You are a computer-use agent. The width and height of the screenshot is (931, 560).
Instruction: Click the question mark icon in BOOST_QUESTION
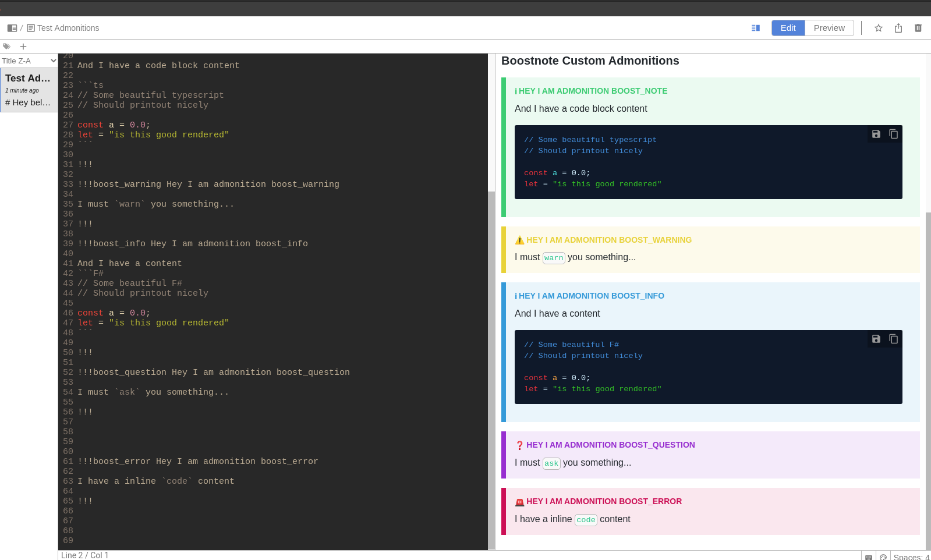point(519,445)
